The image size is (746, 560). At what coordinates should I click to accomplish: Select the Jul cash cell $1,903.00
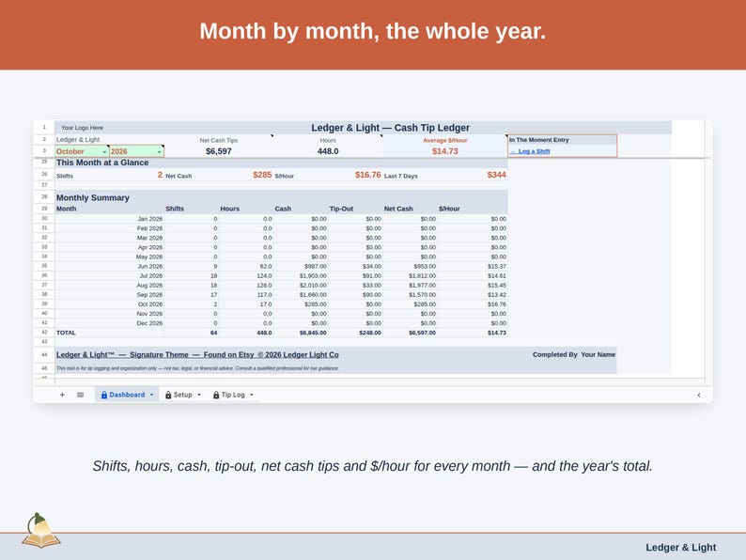pos(301,276)
